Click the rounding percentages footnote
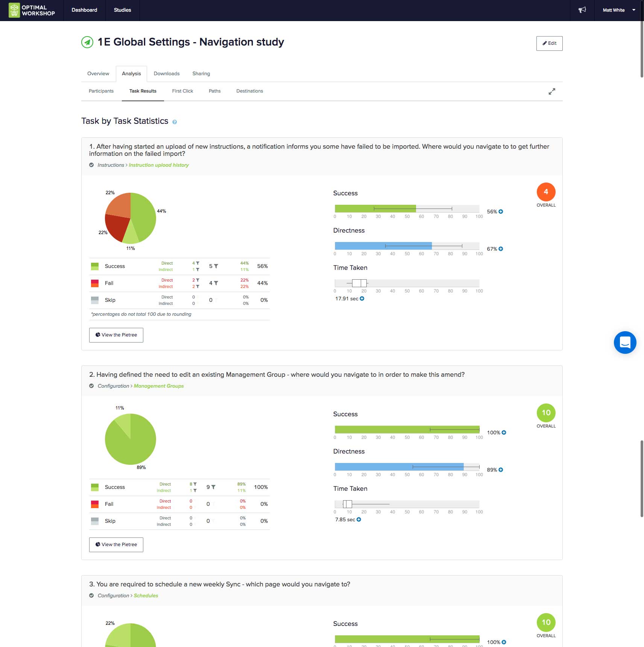Image resolution: width=644 pixels, height=647 pixels. click(x=141, y=315)
